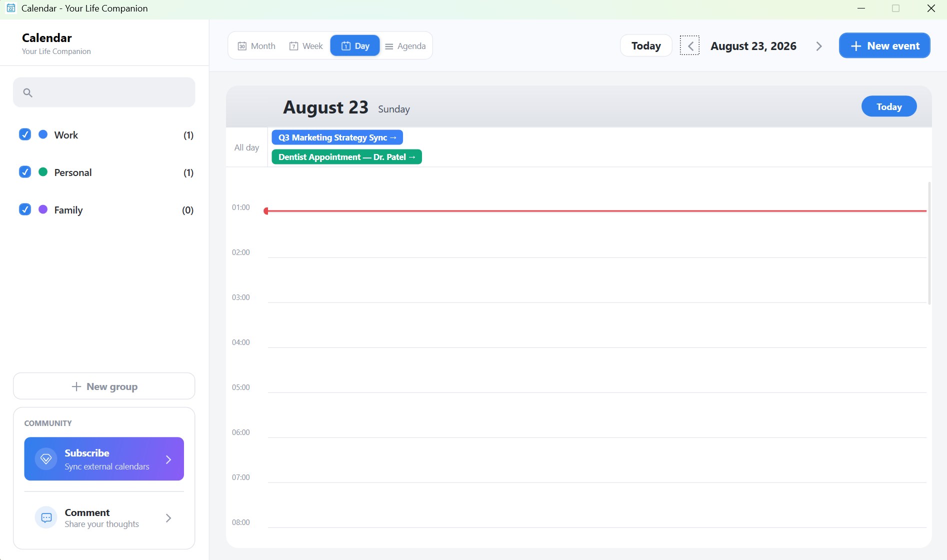Expand Comment chevron arrow
This screenshot has height=560, width=947.
[168, 518]
